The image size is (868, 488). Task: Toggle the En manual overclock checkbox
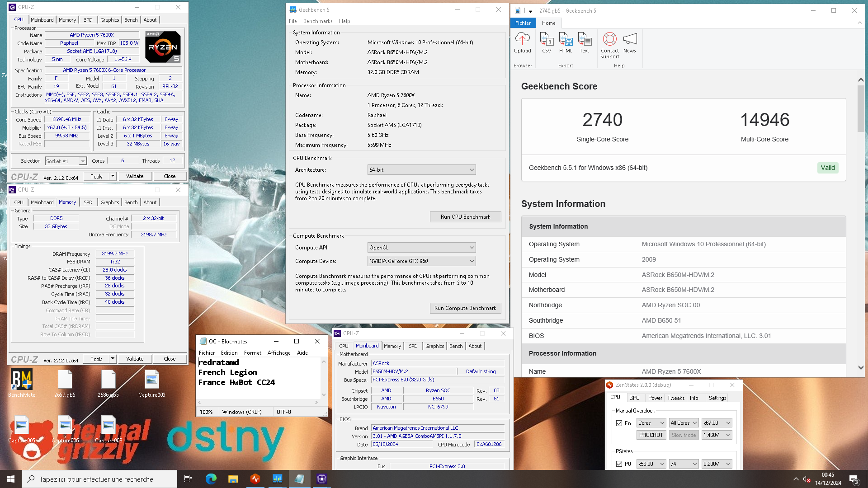[x=619, y=423]
